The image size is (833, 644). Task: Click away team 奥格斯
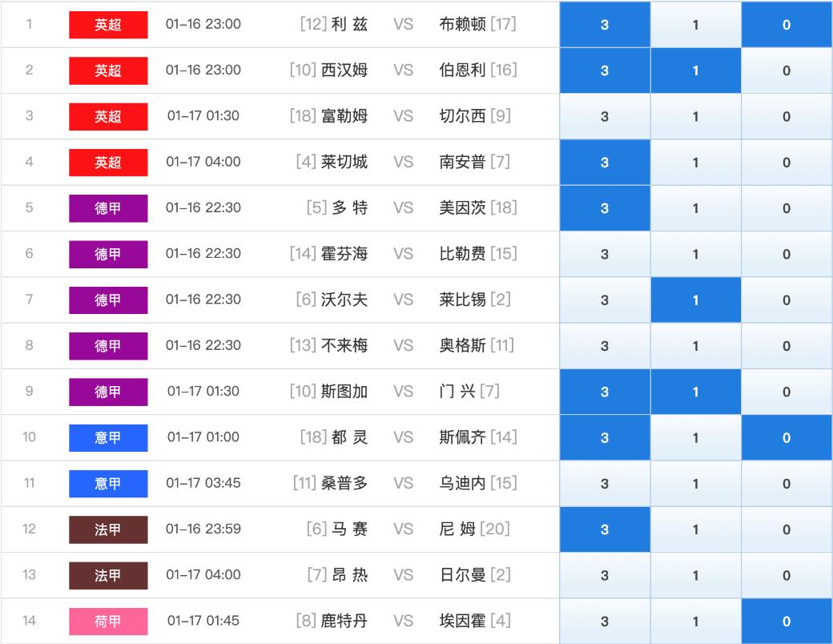pos(462,345)
